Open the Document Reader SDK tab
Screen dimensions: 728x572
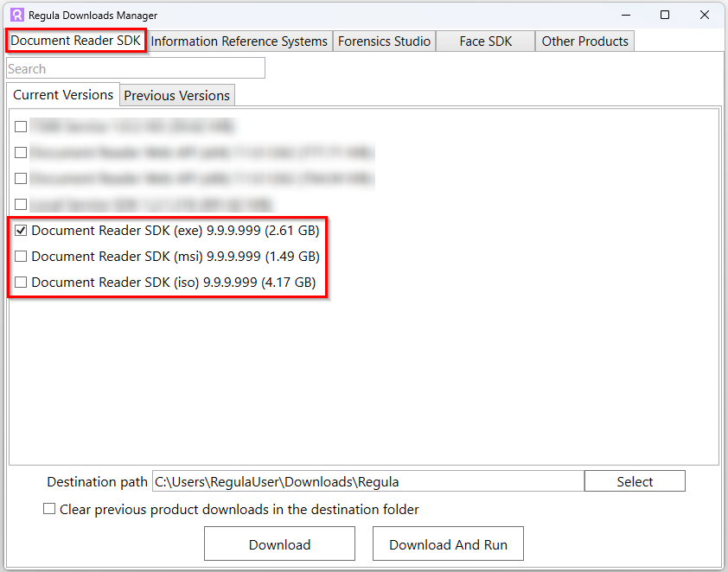(x=76, y=41)
